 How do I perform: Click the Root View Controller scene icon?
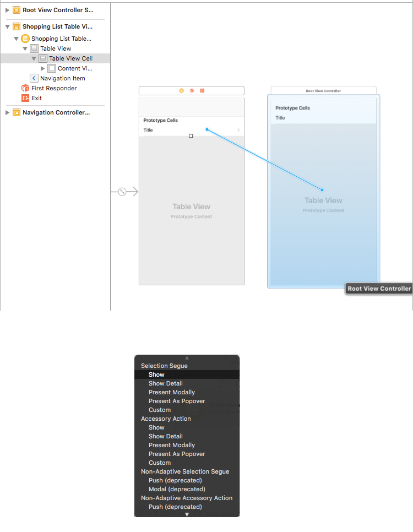(x=17, y=10)
